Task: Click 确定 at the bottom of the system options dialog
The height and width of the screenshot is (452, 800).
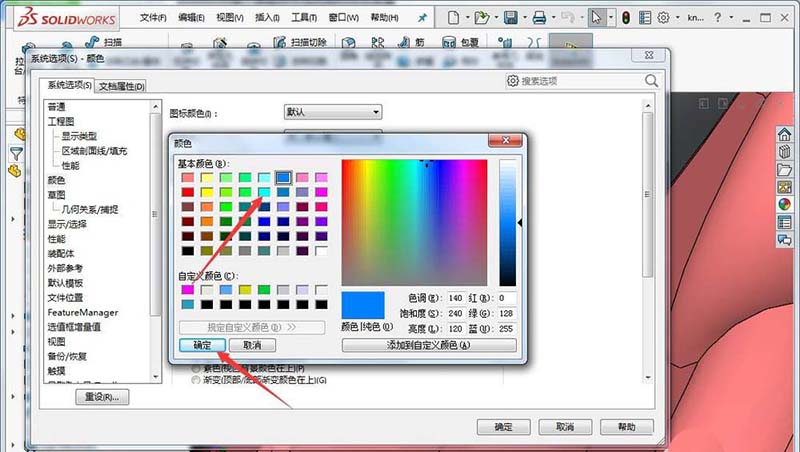Action: (x=504, y=426)
